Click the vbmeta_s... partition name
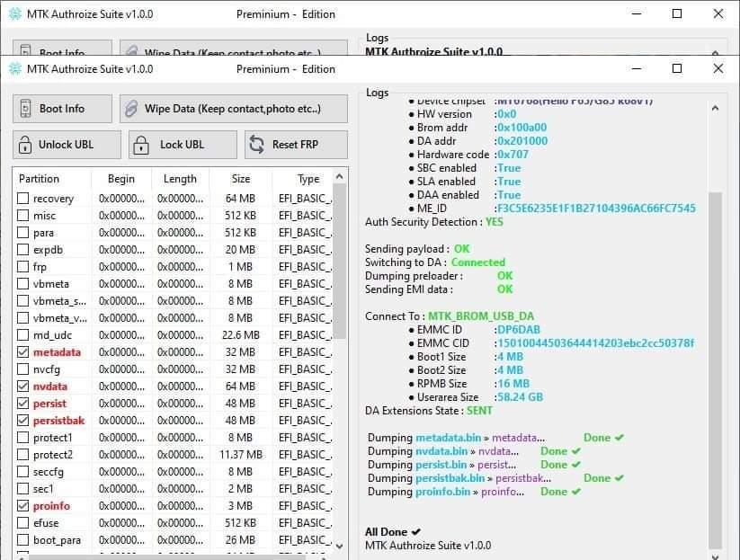 (59, 301)
